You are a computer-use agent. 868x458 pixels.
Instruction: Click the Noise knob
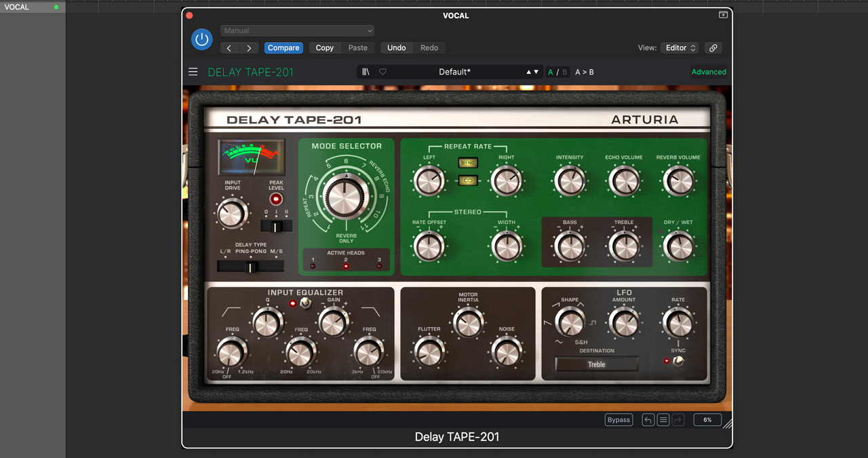(x=507, y=353)
